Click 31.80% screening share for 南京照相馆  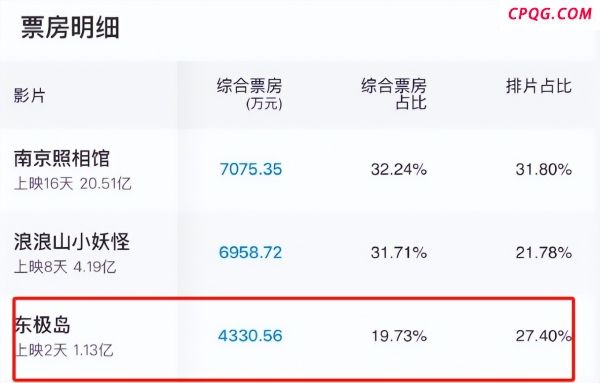544,169
